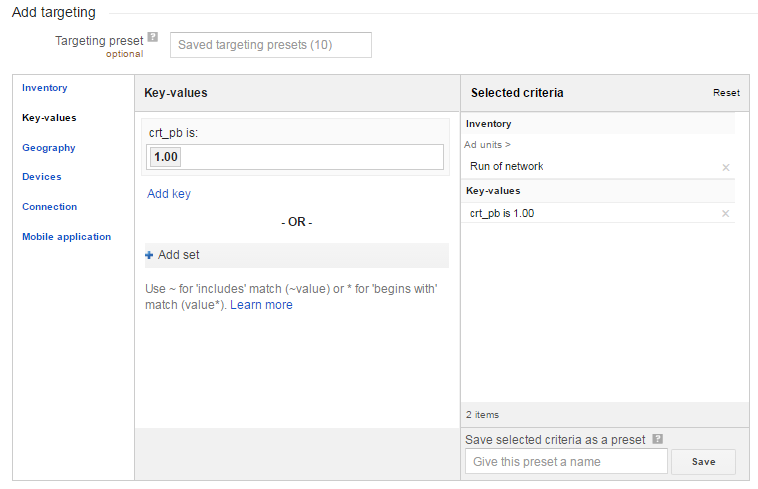Click the Targeting preset help icon
This screenshot has height=489, width=758.
[x=153, y=37]
